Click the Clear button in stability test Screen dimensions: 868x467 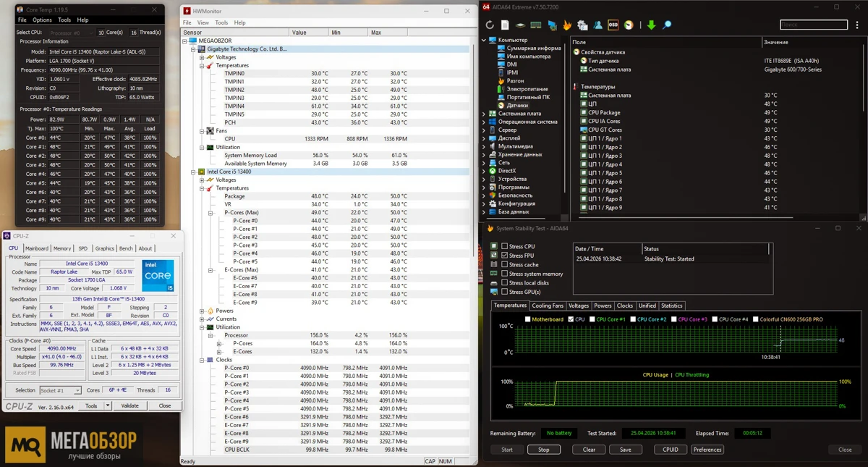(589, 450)
